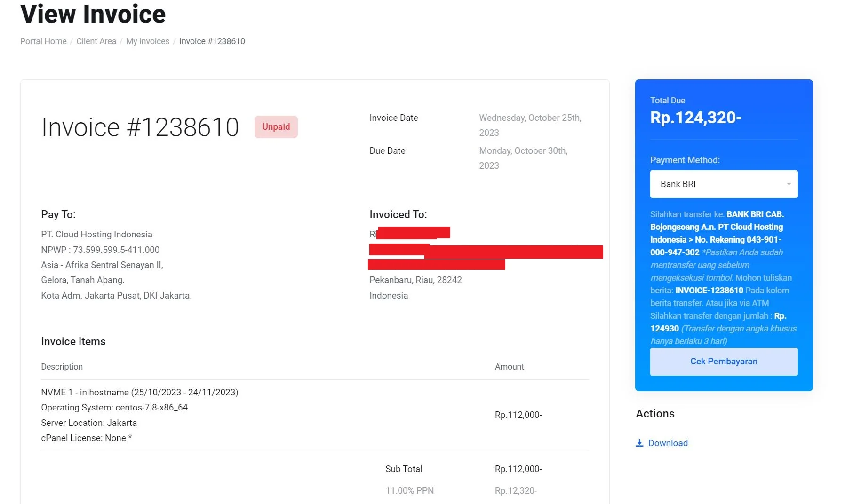Expand the Bank BRI payment options list
This screenshot has height=504, width=845.
click(723, 184)
